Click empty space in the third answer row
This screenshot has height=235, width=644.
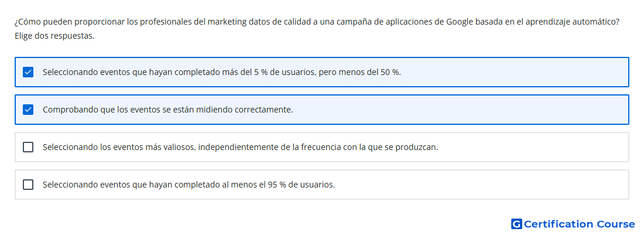[x=534, y=147]
